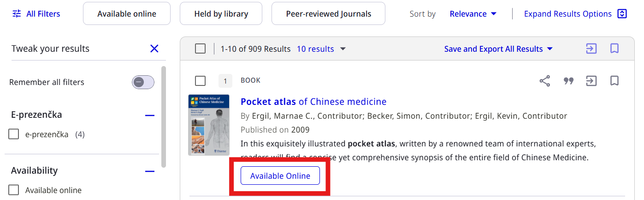Open the 10 results per page dropdown
The image size is (644, 200).
point(321,48)
